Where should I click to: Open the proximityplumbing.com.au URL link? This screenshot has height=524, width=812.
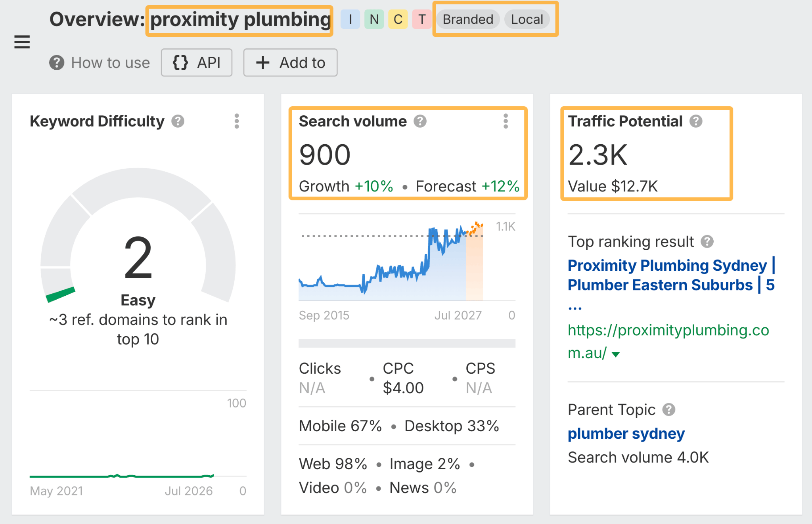[x=668, y=341]
